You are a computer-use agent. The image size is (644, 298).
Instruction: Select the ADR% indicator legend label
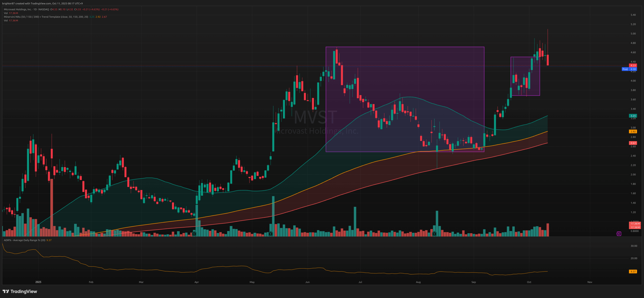pyautogui.click(x=24, y=240)
